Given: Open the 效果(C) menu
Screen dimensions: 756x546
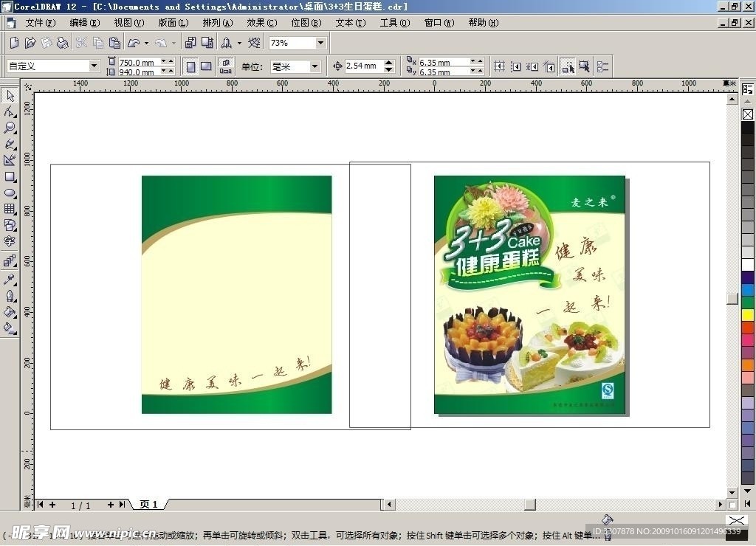Looking at the screenshot, I should tap(262, 23).
